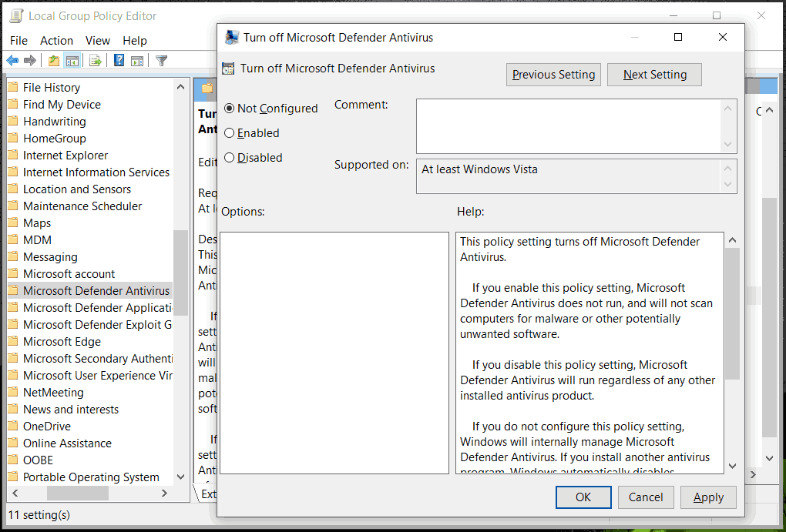Click the dialog title bar Defender icon

(x=232, y=38)
